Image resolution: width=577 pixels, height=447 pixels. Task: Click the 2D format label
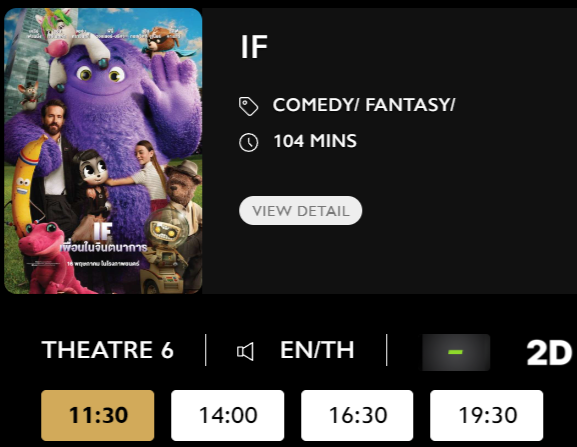click(549, 352)
